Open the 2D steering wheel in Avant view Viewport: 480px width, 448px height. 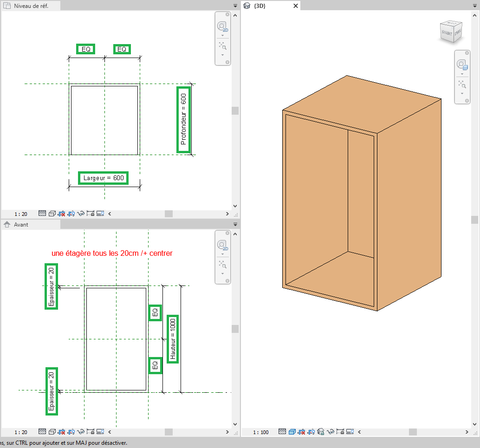tap(222, 245)
